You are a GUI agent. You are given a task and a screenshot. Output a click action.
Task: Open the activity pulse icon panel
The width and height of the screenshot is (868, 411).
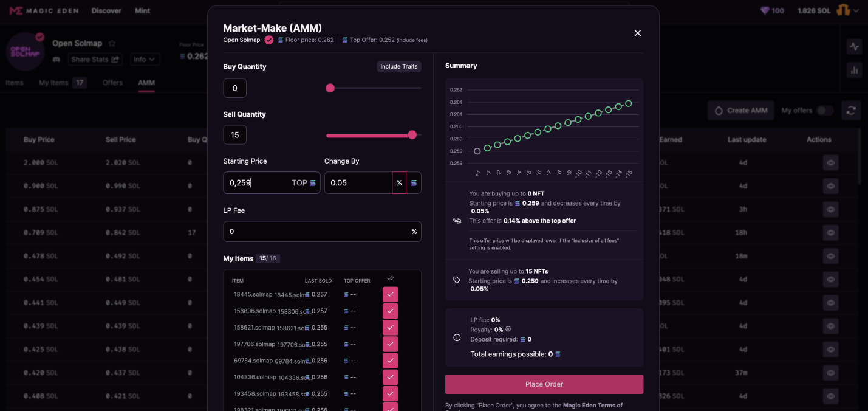pos(854,46)
